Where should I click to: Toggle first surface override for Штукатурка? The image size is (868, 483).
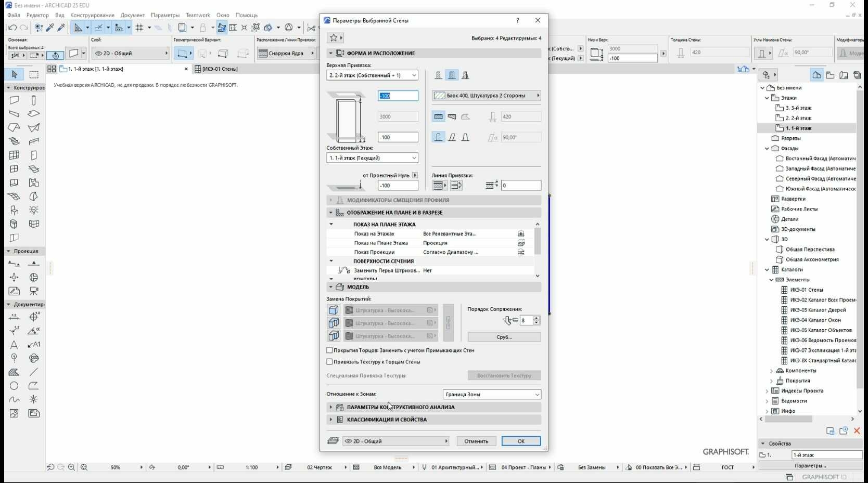point(334,310)
